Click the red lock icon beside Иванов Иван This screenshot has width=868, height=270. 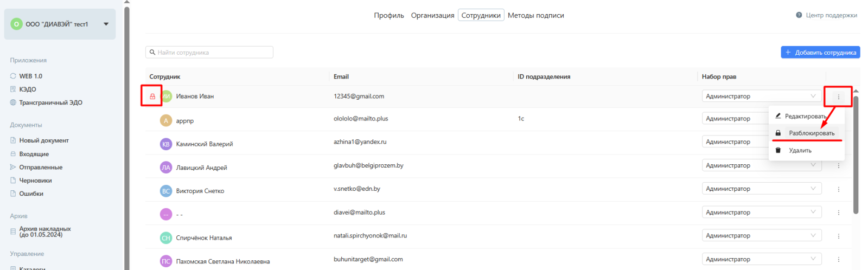coord(152,97)
